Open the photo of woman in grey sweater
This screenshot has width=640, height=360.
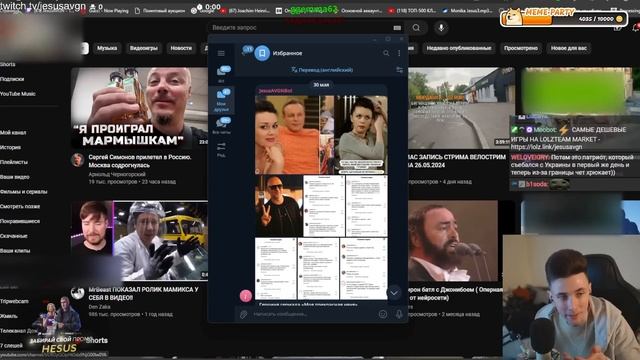click(x=361, y=135)
